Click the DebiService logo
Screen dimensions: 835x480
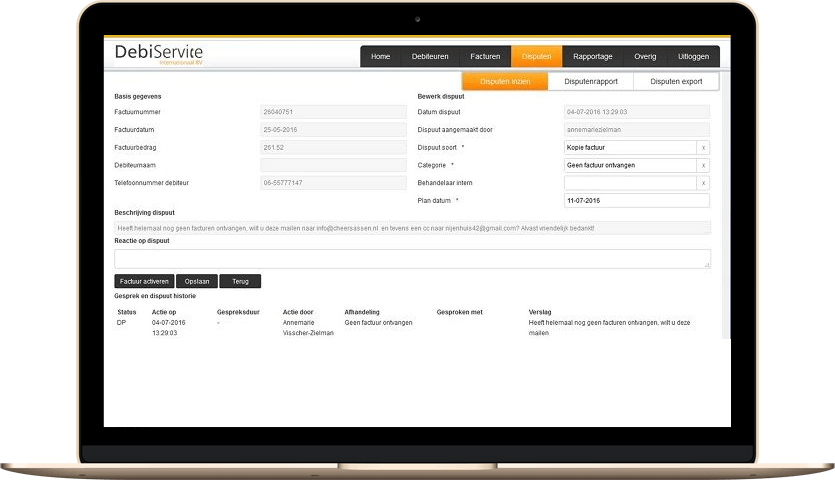[159, 55]
